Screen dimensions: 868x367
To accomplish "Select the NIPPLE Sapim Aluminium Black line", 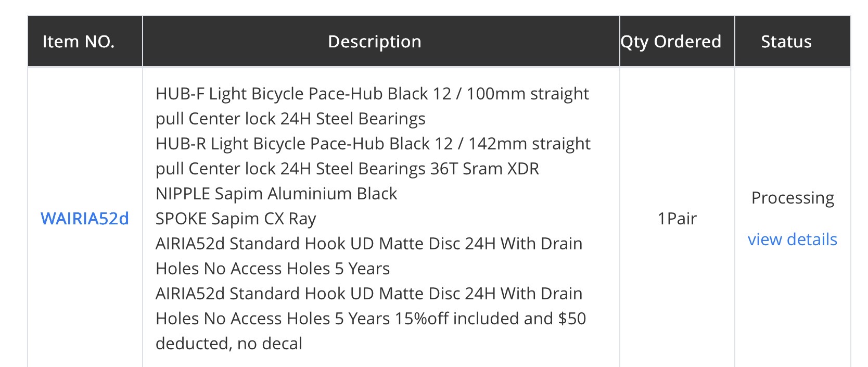I will [276, 194].
